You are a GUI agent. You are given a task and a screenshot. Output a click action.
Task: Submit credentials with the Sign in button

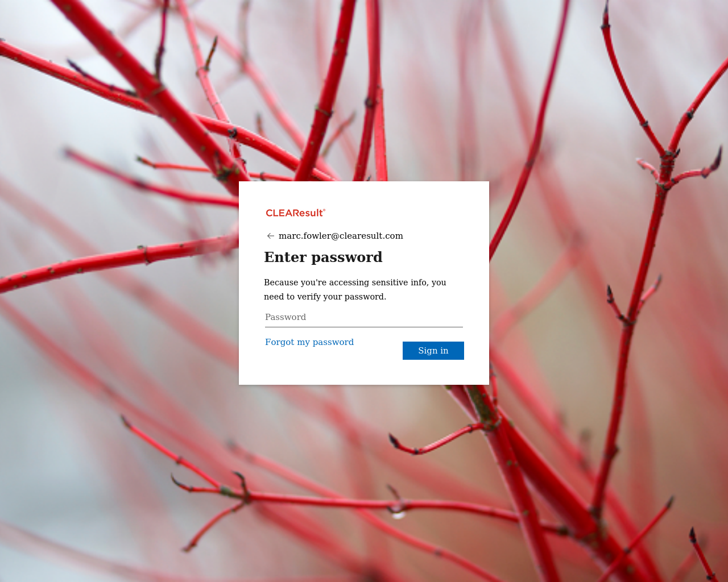[x=433, y=351]
